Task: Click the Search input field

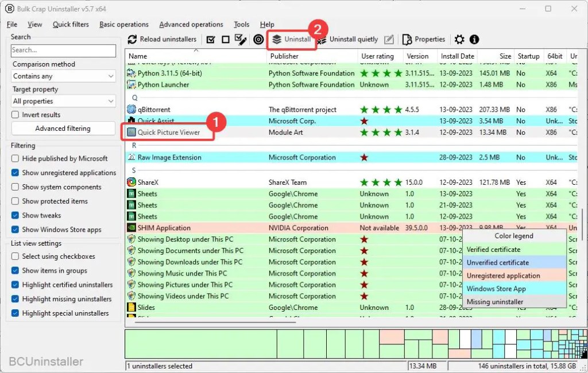Action: (63, 50)
